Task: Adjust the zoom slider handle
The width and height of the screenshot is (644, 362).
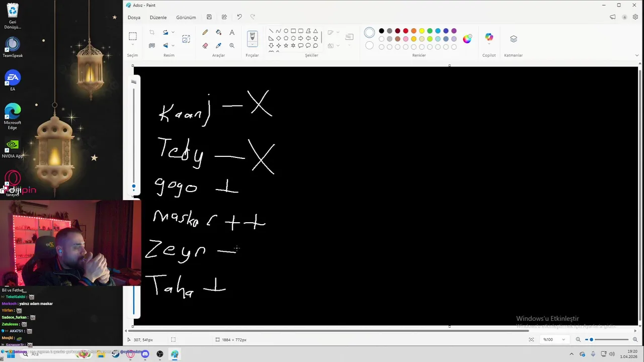Action: click(x=592, y=339)
